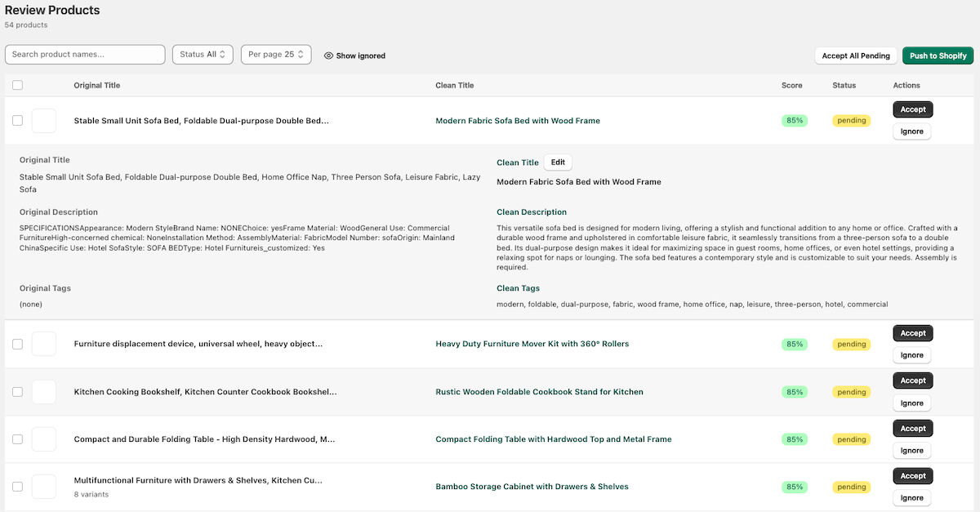
Task: Check the Kitchen Cooking Bookshelf row checkbox
Action: [18, 391]
